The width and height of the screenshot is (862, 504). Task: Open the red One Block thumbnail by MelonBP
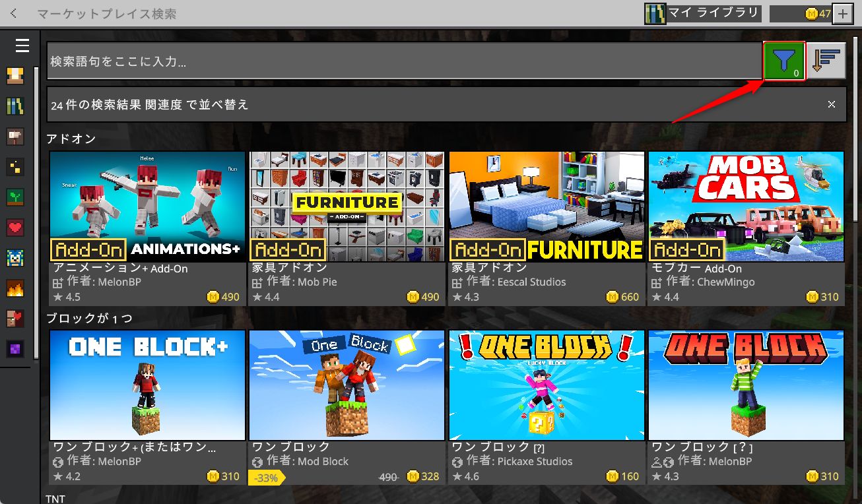point(746,385)
